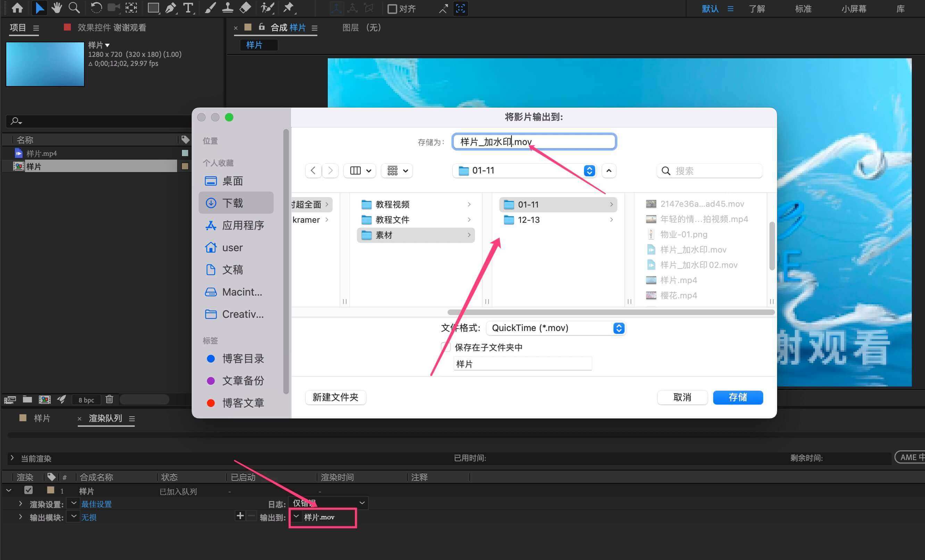Viewport: 925px width, 560px height.
Task: Click the delete trash icon in project panel
Action: pos(109,399)
